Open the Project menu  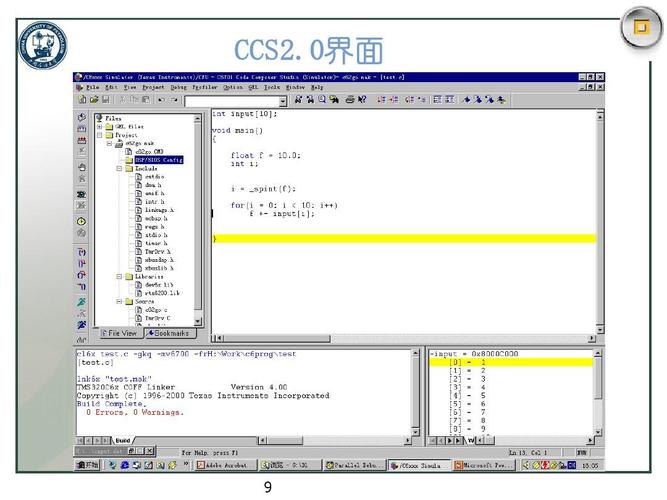tap(153, 87)
